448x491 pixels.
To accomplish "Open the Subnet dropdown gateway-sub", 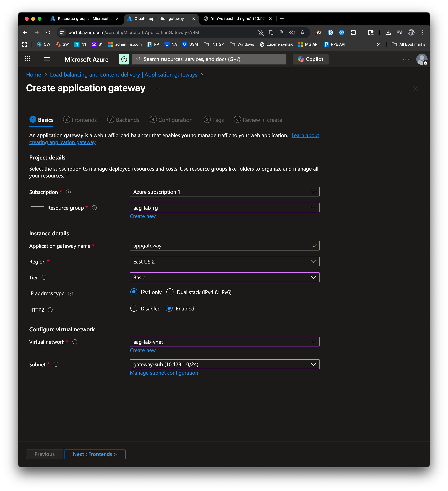I will click(224, 364).
